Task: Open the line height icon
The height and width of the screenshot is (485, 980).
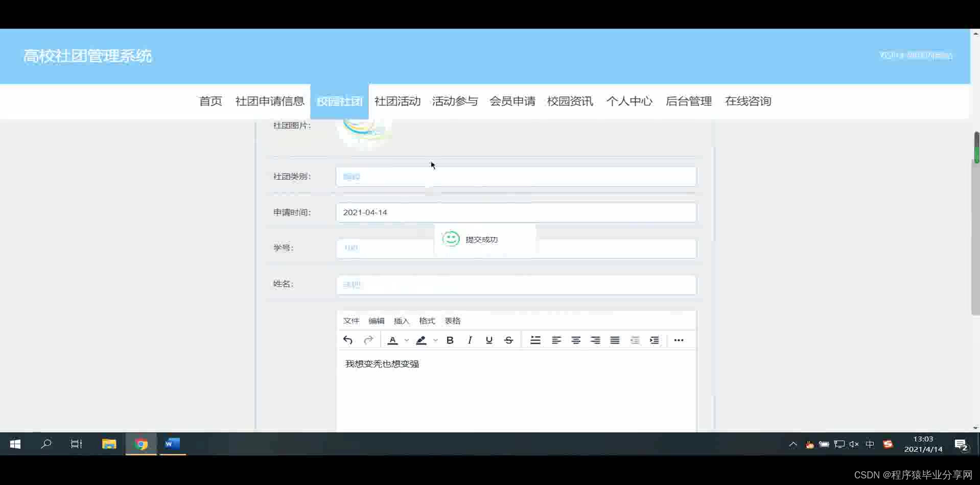Action: point(535,340)
